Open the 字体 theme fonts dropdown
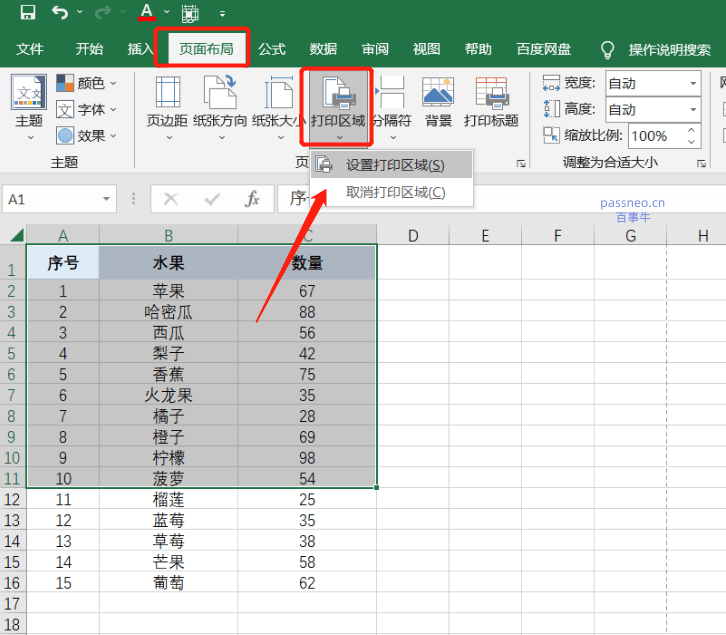This screenshot has height=635, width=726. click(x=86, y=109)
